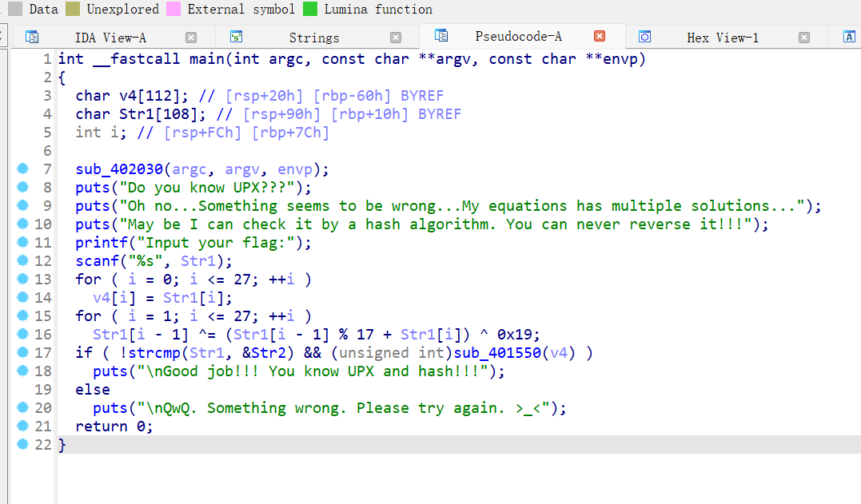
Task: Click the return 0 statement
Action: (114, 427)
